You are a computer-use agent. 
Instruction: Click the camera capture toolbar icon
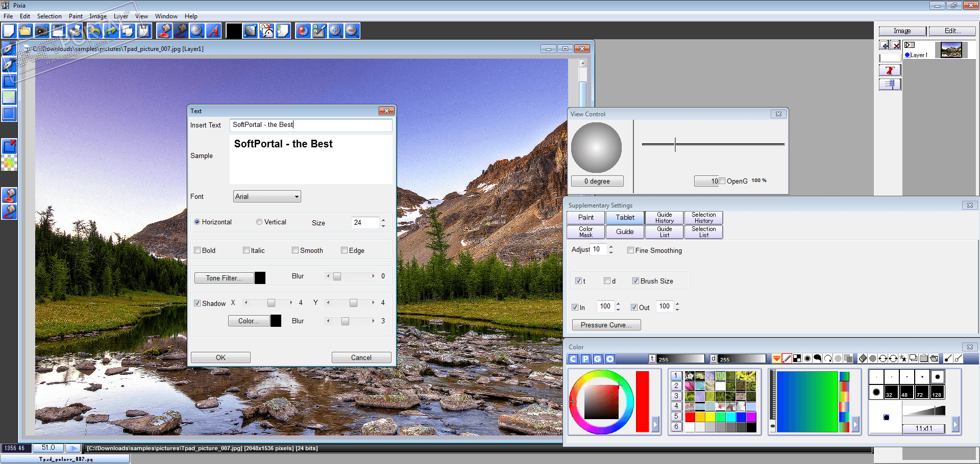[x=41, y=31]
